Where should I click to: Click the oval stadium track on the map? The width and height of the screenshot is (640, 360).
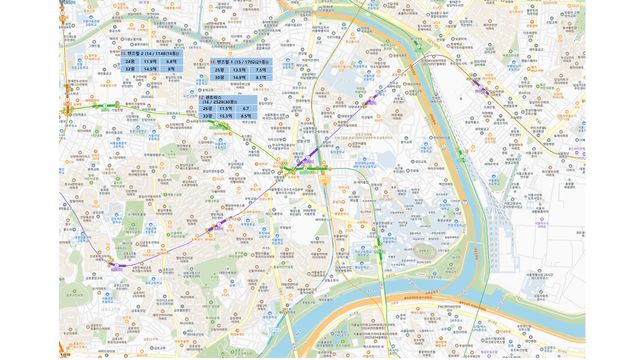coord(425,251)
